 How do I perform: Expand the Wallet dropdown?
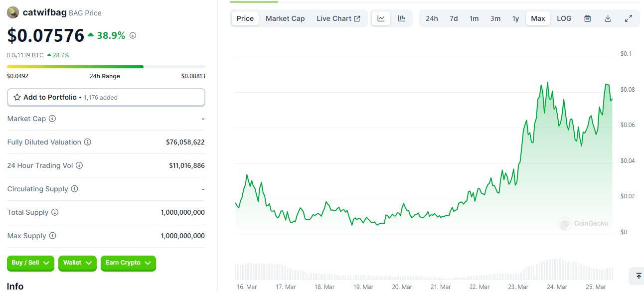click(77, 263)
